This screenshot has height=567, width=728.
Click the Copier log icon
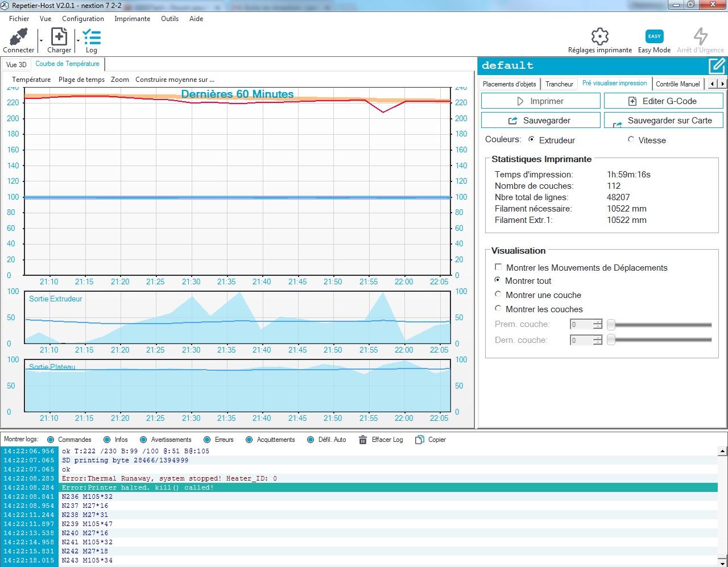click(420, 440)
